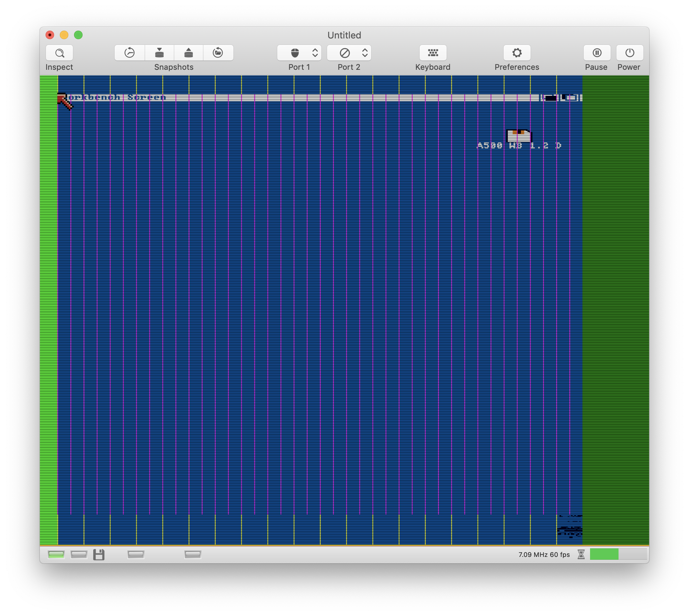Click the third drive indicator in status bar
689x616 pixels.
(x=136, y=554)
